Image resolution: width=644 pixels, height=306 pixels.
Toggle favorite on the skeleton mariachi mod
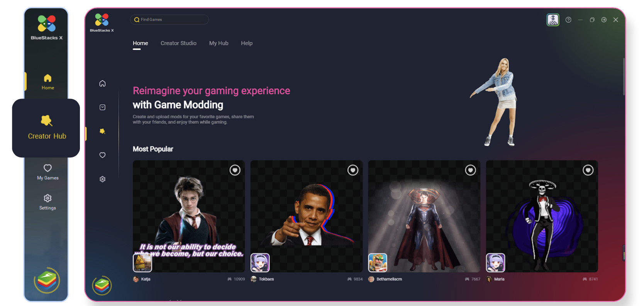(588, 170)
